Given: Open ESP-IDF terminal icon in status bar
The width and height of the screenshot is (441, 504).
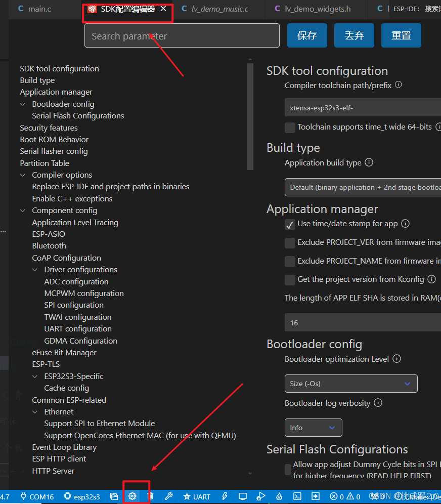Looking at the screenshot, I should [297, 496].
